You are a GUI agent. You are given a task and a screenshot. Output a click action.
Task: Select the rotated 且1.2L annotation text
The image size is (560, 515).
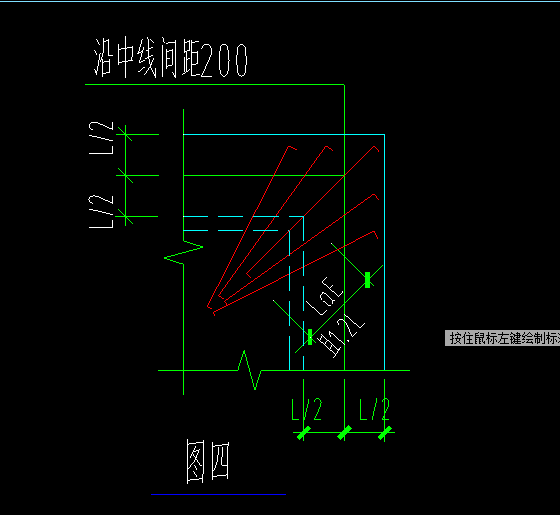point(341,335)
